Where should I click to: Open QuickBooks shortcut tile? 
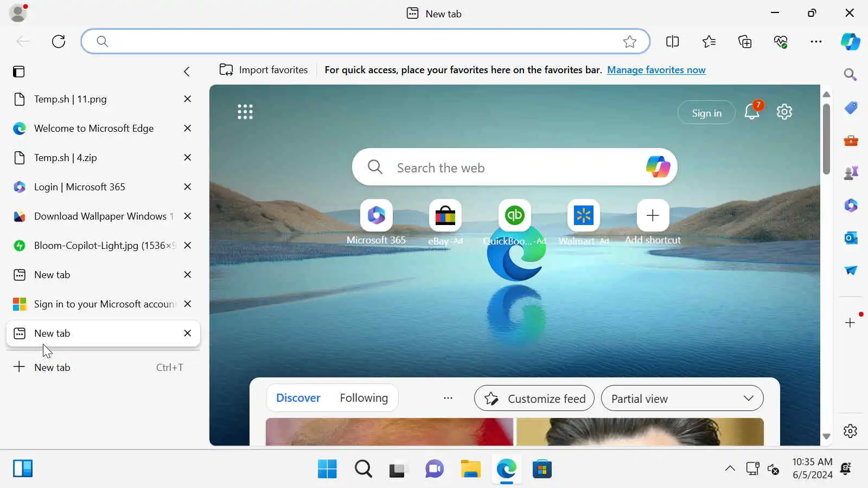(514, 222)
